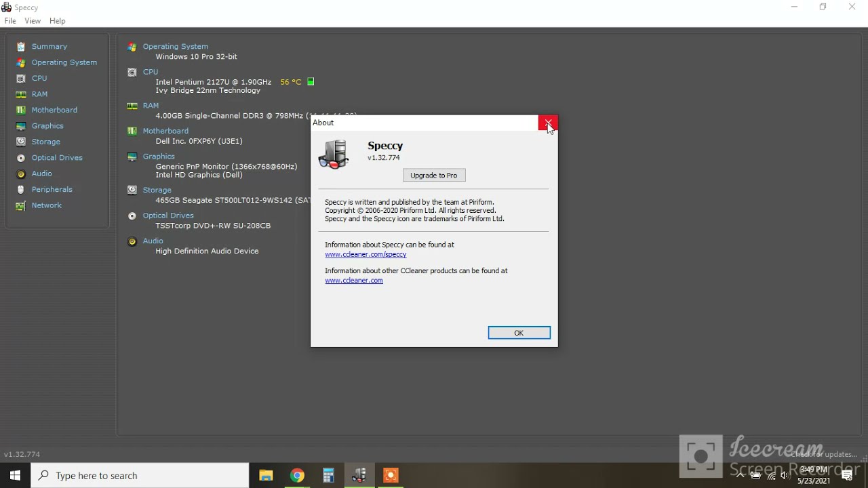Click the Motherboard heading in summary pane
The width and height of the screenshot is (868, 488).
pos(166,131)
